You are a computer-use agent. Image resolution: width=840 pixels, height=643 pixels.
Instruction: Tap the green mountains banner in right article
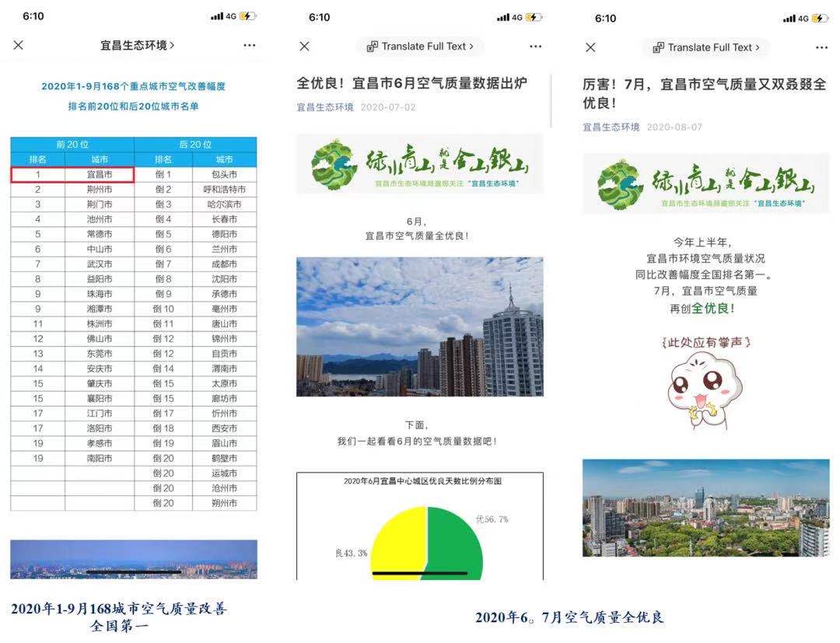[706, 183]
